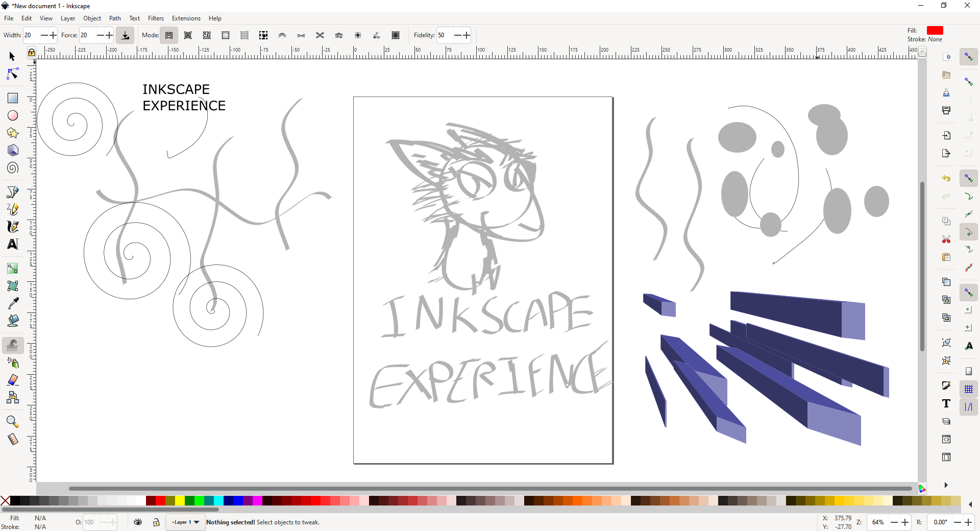Image resolution: width=980 pixels, height=531 pixels.
Task: Toggle snap to grids
Action: (968, 390)
